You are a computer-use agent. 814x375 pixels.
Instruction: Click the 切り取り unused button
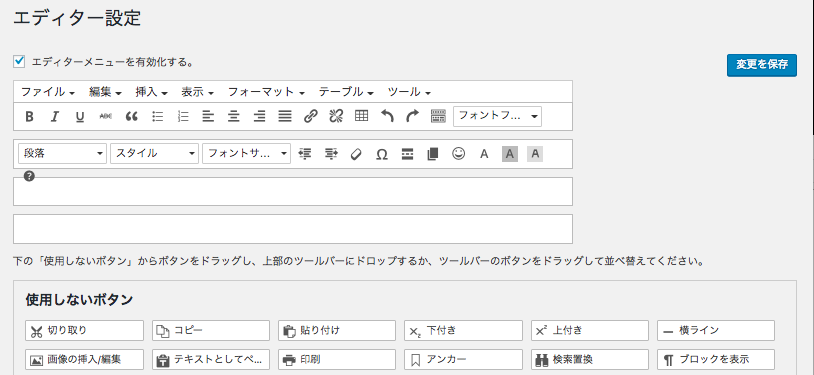click(84, 330)
